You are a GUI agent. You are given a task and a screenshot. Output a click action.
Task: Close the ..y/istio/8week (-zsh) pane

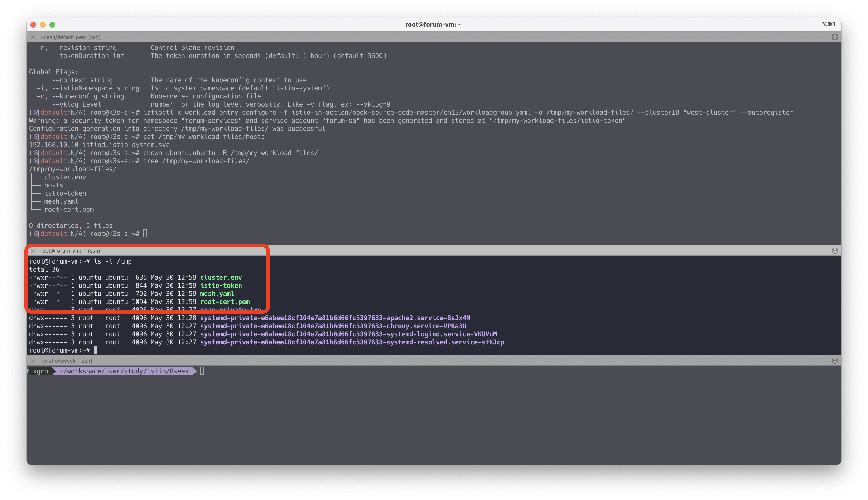click(33, 361)
